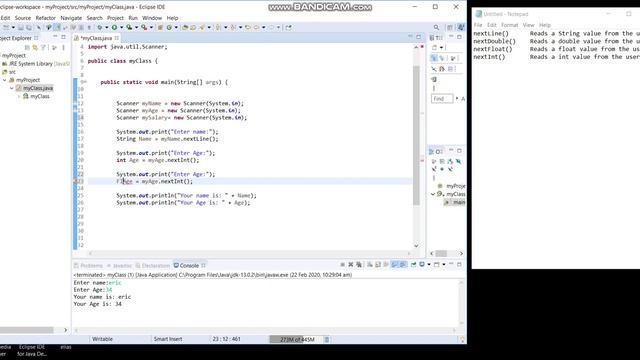Screen dimensions: 640x360
Task: Open the Refactor menu
Action: (45, 18)
